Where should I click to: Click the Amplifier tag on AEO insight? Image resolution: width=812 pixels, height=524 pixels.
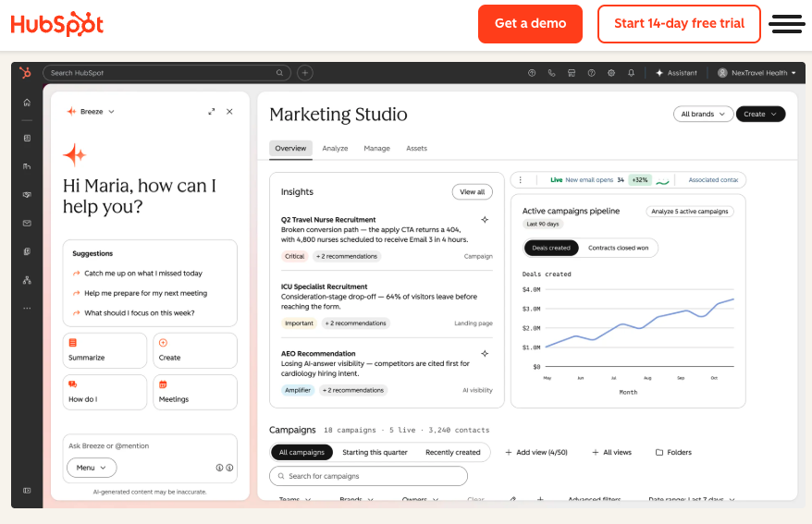[x=298, y=390]
